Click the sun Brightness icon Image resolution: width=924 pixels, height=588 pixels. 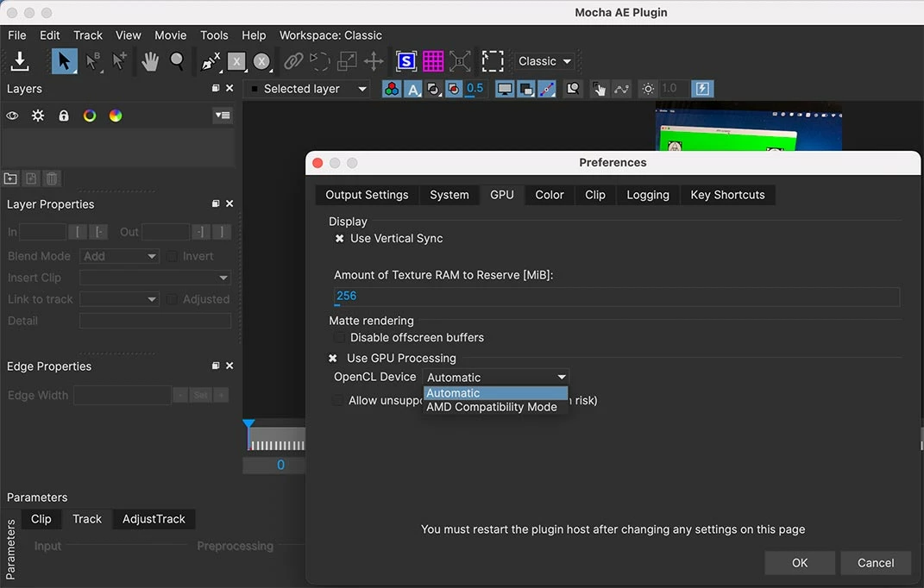pos(648,89)
